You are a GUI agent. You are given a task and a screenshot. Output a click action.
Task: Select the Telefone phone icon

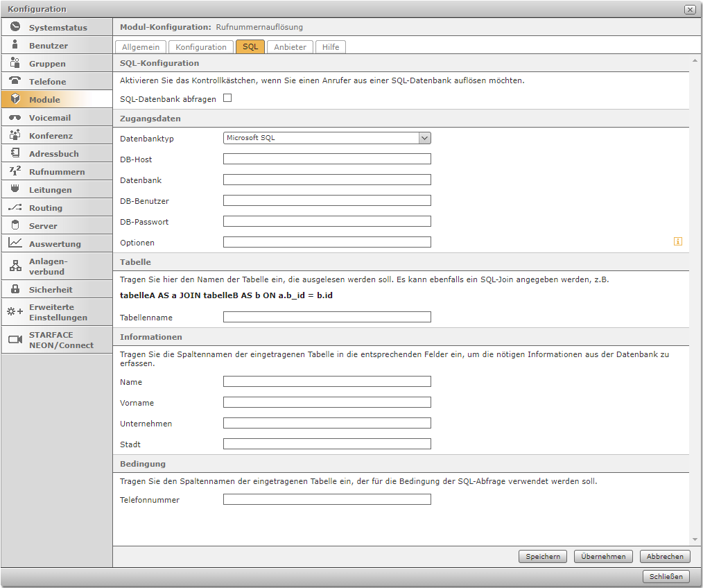click(x=15, y=81)
